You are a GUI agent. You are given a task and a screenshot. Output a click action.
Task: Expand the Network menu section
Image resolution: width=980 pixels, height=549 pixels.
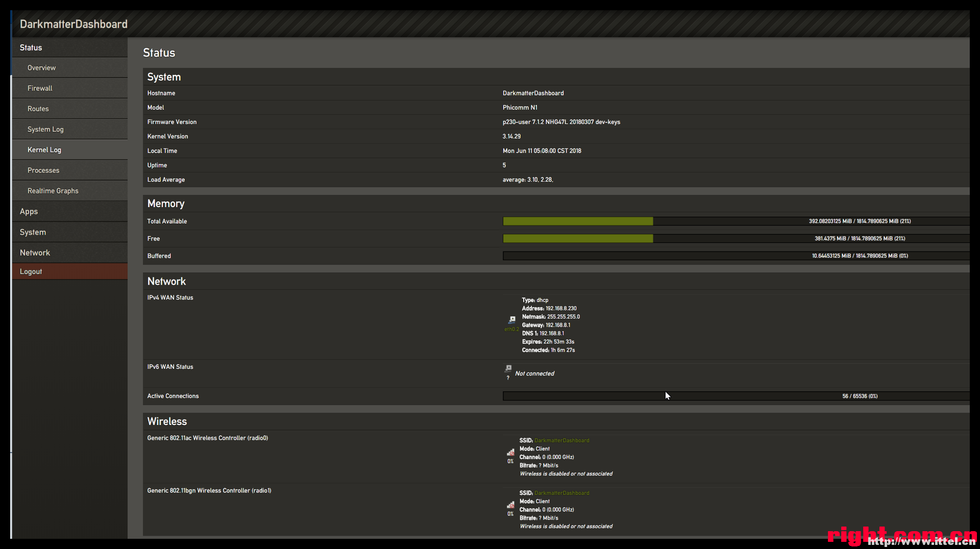(x=70, y=253)
